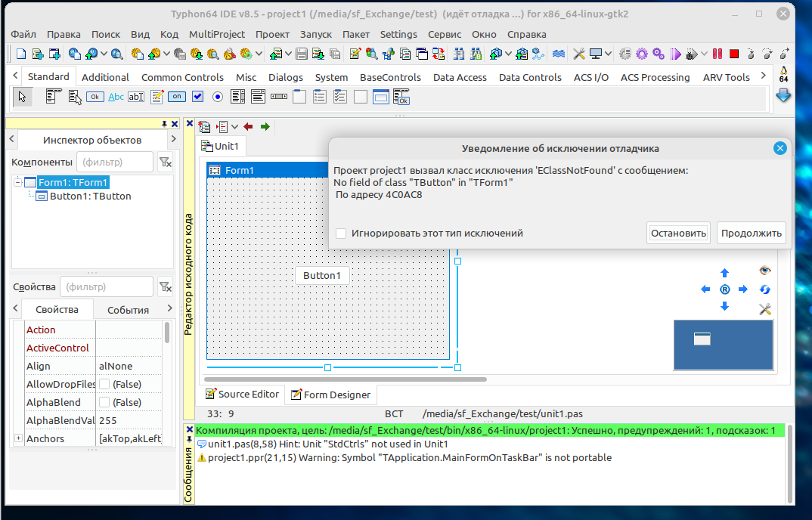
Task: Open dropdown next to source editor toolbar icon
Action: point(234,126)
